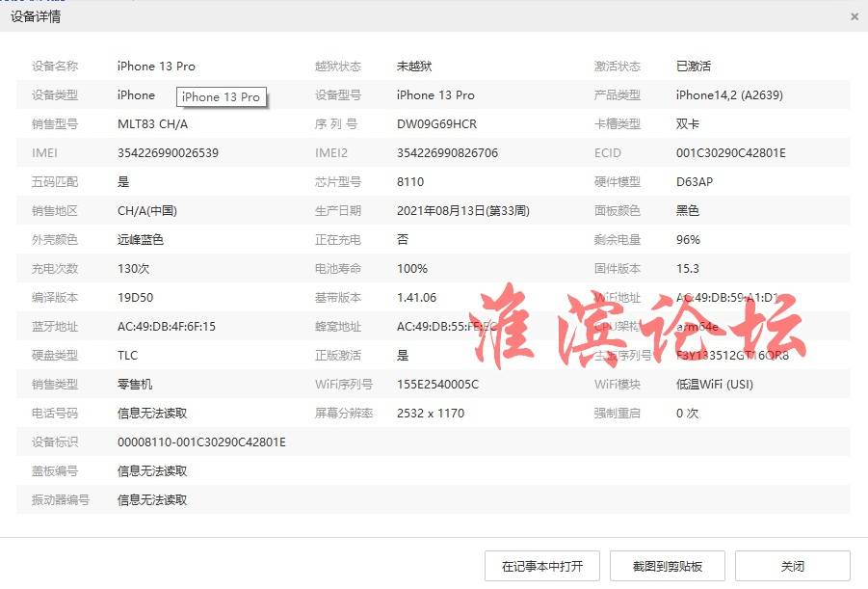Click the 在记事本中打开 button
Image resolution: width=868 pixels, height=589 pixels.
542,566
